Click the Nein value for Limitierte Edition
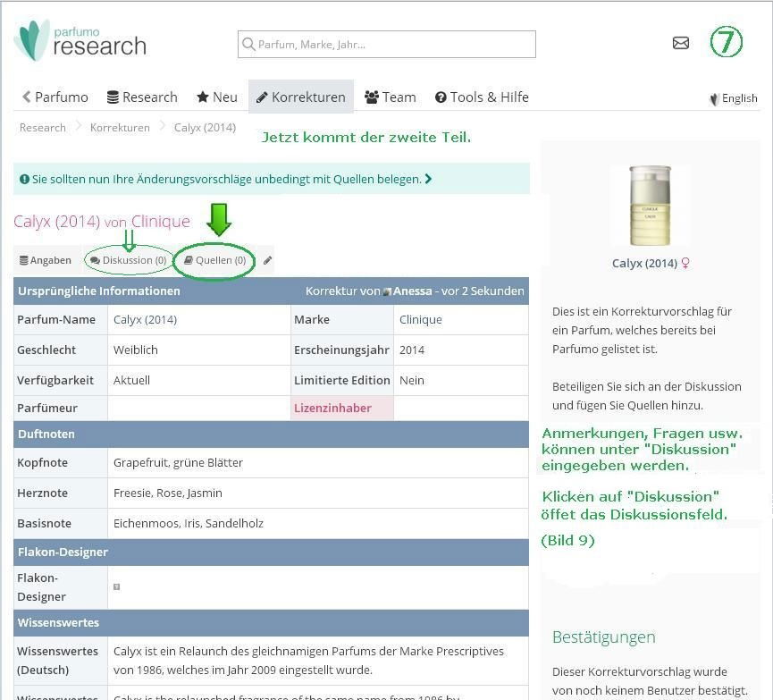This screenshot has height=700, width=773. coord(412,381)
